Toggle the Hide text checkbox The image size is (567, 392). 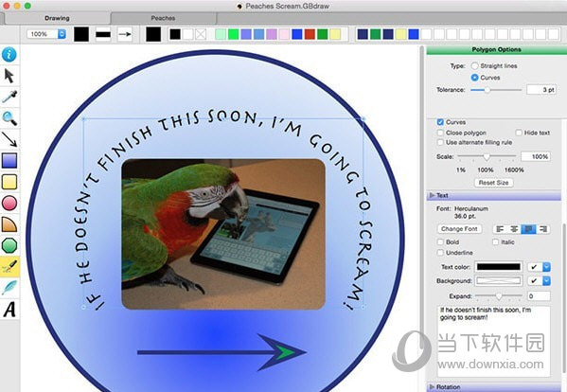tap(519, 133)
